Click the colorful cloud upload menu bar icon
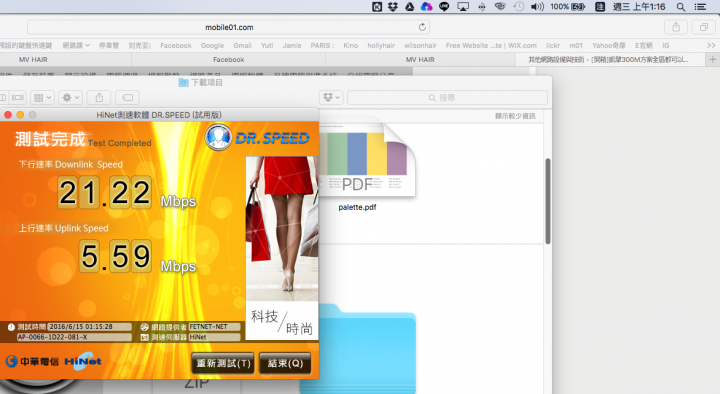 427,6
